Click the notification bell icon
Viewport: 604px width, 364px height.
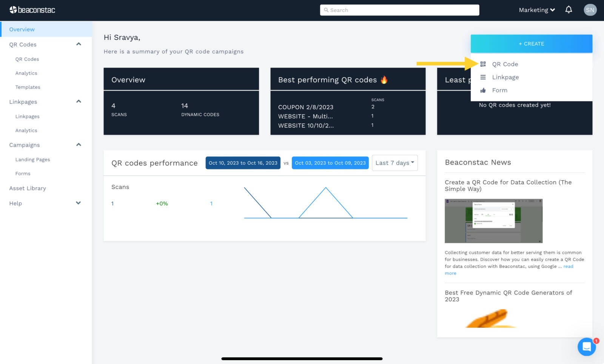coord(569,10)
